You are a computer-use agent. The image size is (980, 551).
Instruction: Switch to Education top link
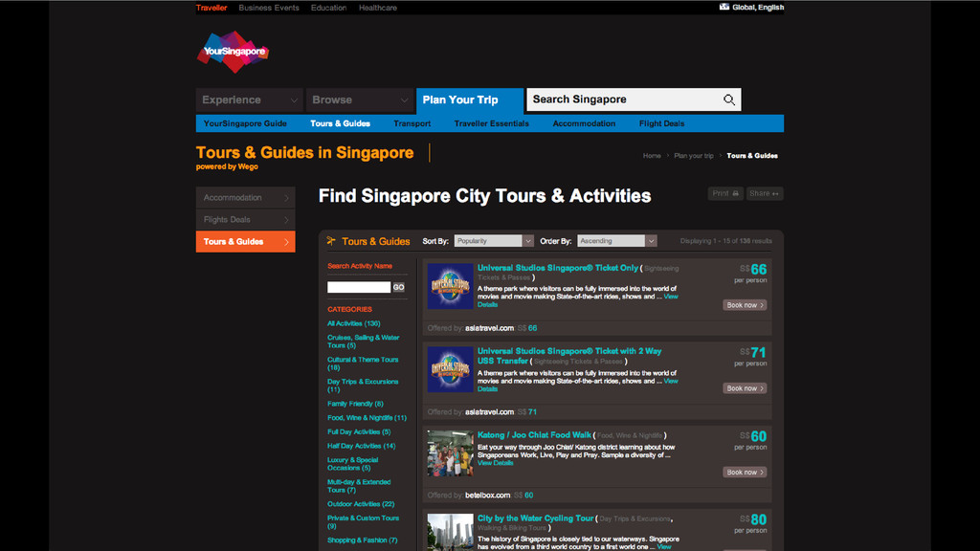329,8
